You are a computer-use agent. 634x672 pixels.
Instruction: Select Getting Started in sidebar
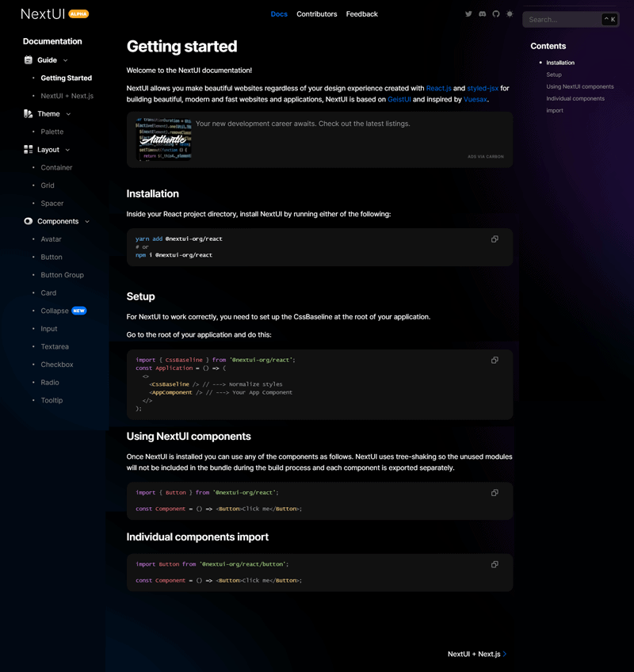[x=66, y=78]
